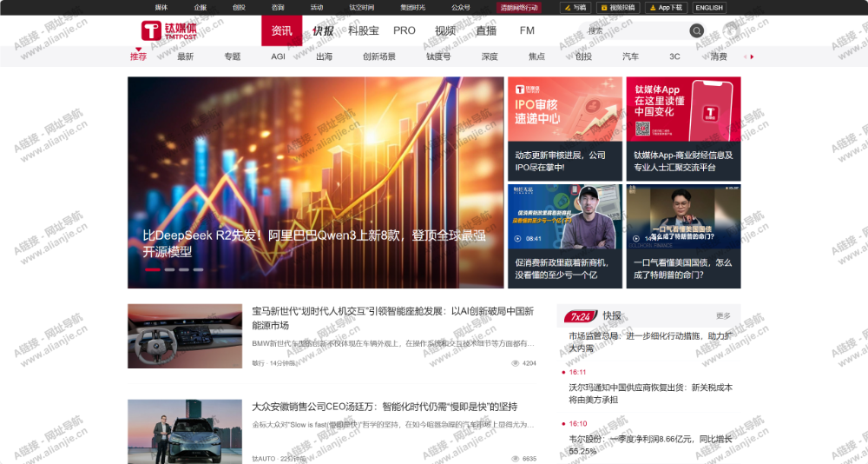Click 企服 in the top black bar

[x=201, y=8]
